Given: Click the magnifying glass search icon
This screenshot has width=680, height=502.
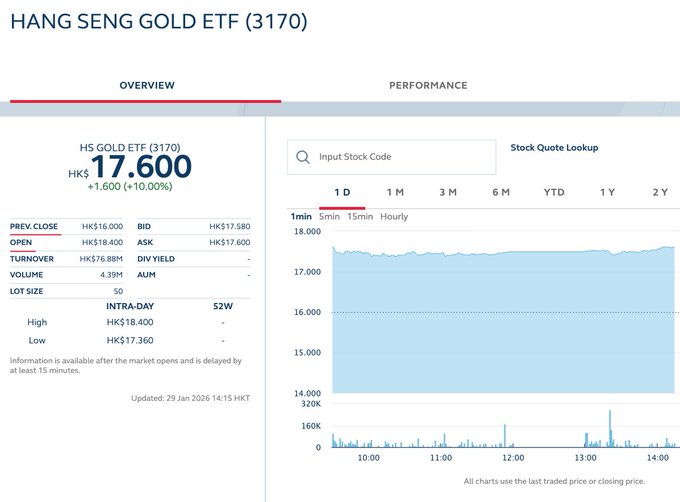Looking at the screenshot, I should [x=302, y=157].
